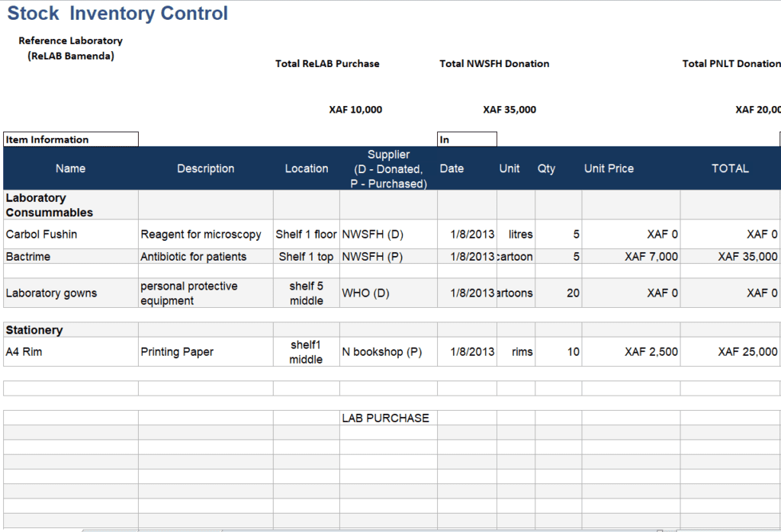This screenshot has width=781, height=532.
Task: Click the quantity 20 cell
Action: coord(558,293)
